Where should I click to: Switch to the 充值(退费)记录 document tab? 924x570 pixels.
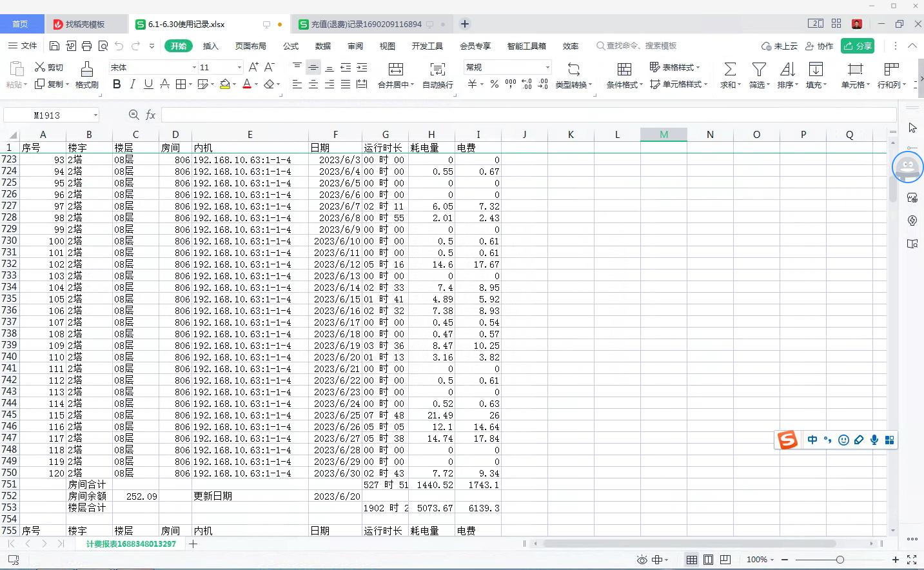pyautogui.click(x=366, y=25)
